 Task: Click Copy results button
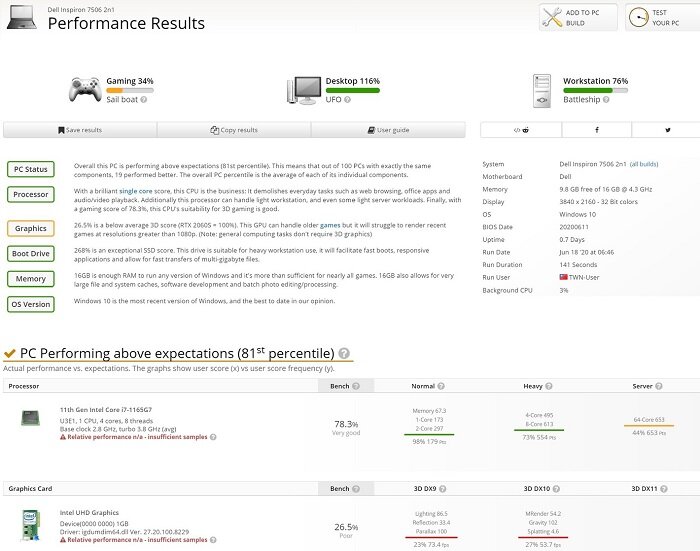click(x=234, y=130)
